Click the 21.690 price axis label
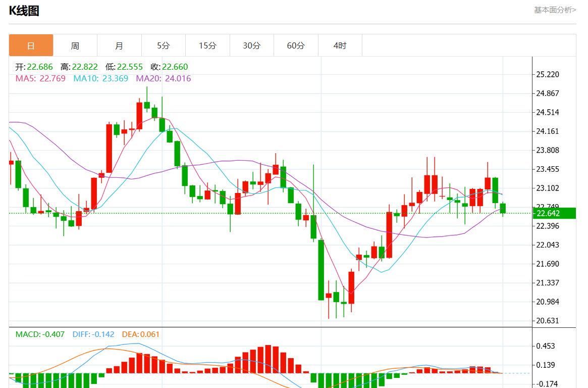The width and height of the screenshot is (588, 388). tap(548, 264)
